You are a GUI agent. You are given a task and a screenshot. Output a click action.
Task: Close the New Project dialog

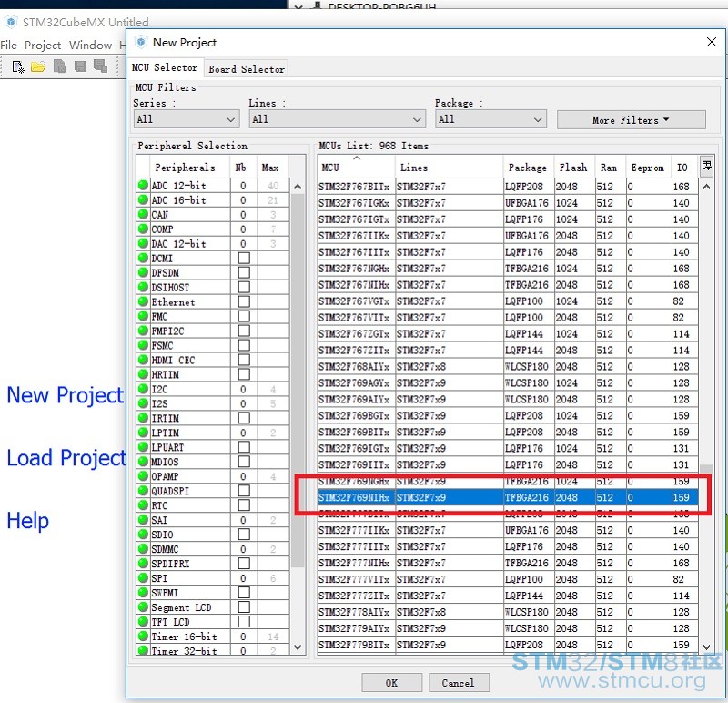coord(711,42)
